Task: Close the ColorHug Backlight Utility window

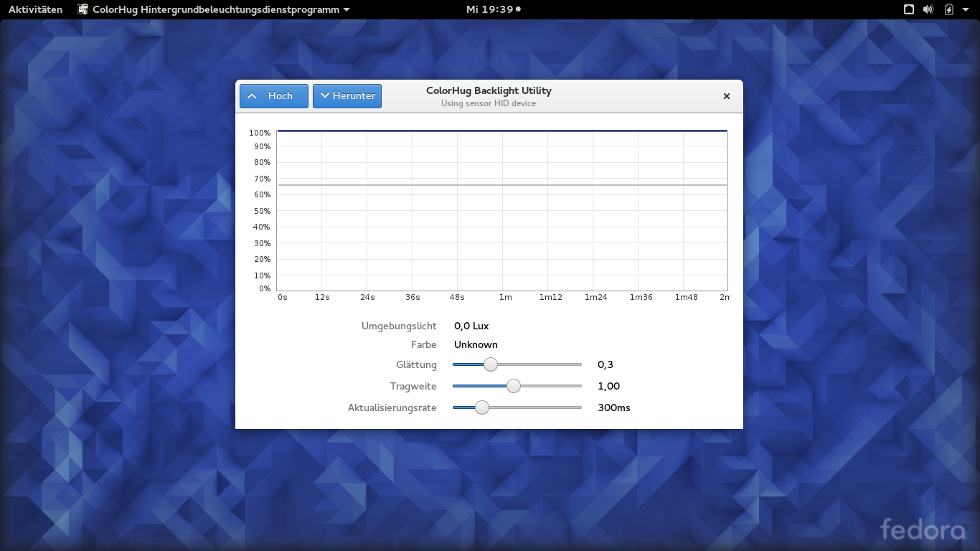Action: pos(726,96)
